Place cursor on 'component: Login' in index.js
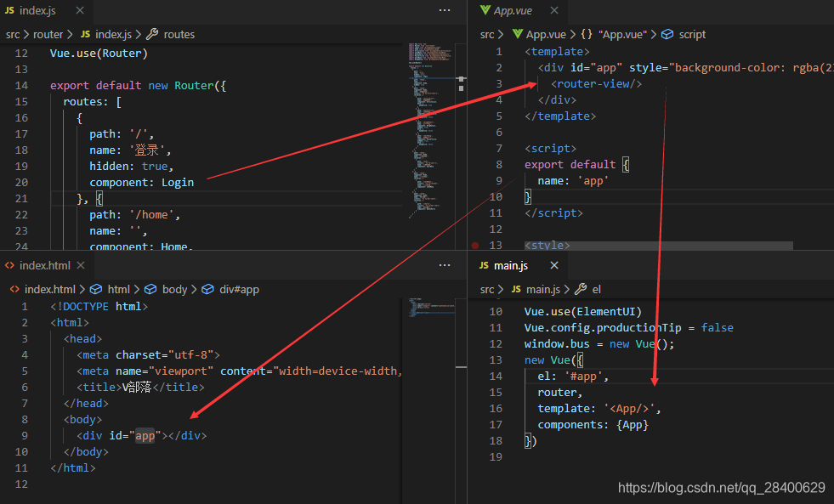 141,183
